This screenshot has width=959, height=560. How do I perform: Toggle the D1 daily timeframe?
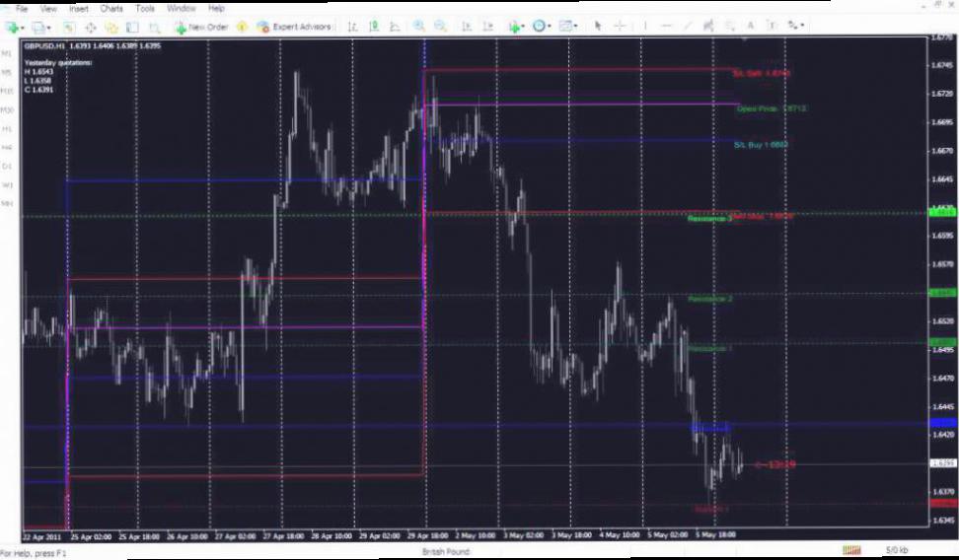click(x=7, y=166)
